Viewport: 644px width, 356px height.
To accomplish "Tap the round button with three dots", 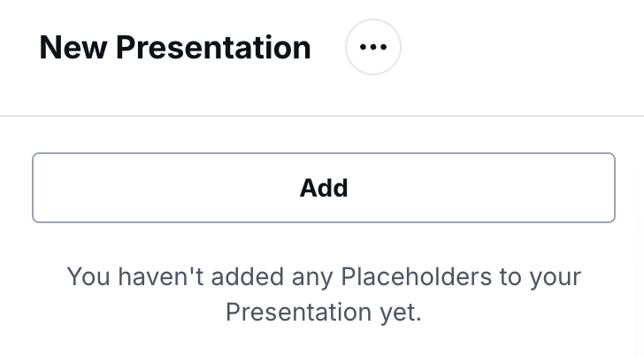I will point(373,47).
